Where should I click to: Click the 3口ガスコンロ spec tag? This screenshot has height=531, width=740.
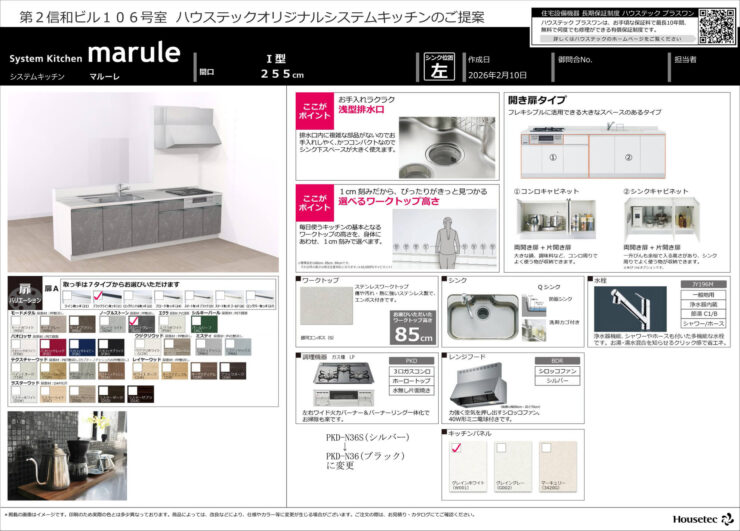pos(411,371)
